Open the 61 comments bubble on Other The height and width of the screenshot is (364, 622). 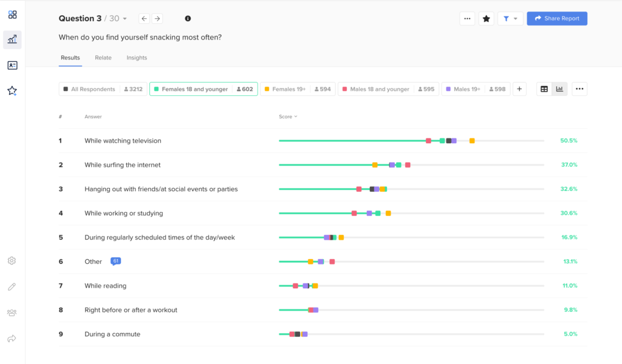[x=115, y=261]
